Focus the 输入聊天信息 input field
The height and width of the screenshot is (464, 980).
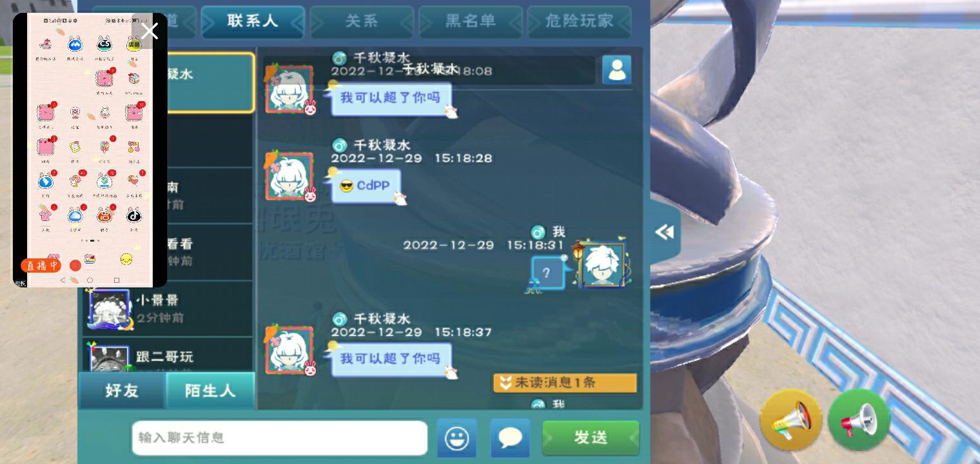280,438
